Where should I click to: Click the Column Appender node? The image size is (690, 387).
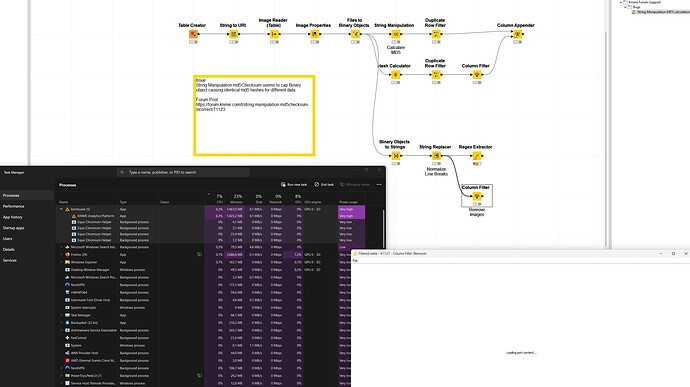[518, 34]
